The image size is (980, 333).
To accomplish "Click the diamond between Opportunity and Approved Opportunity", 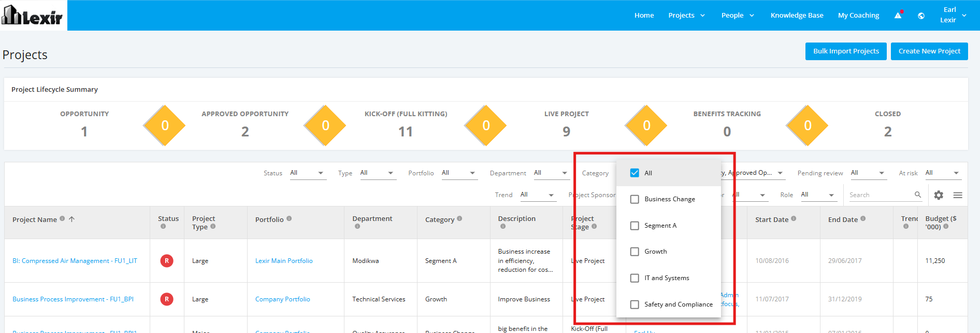I will pyautogui.click(x=165, y=126).
